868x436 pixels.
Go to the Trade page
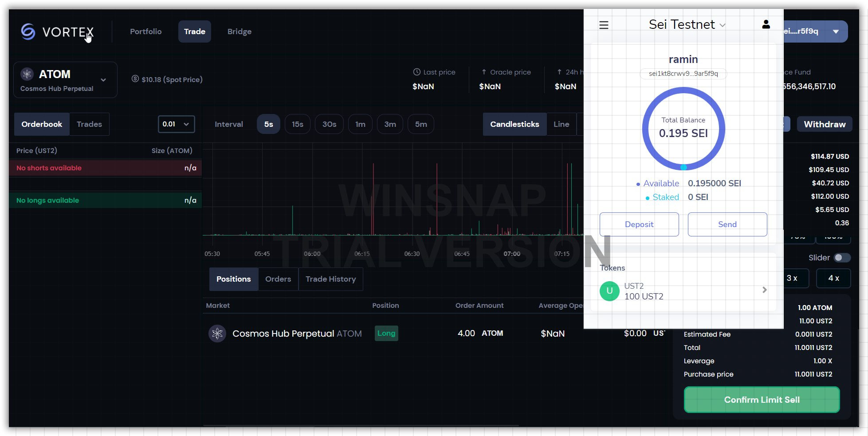click(195, 31)
